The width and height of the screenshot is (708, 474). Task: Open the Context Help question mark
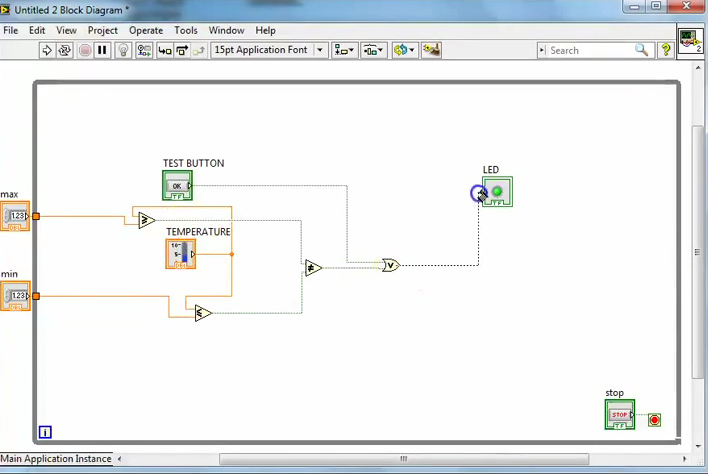click(x=665, y=50)
